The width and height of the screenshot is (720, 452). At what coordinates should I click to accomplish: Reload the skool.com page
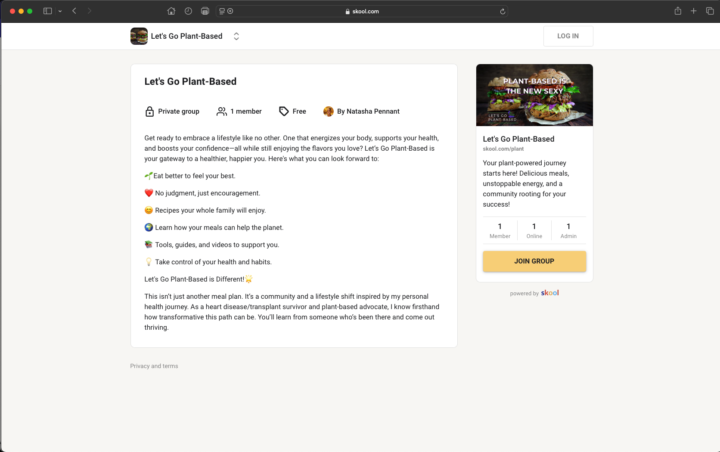(503, 11)
